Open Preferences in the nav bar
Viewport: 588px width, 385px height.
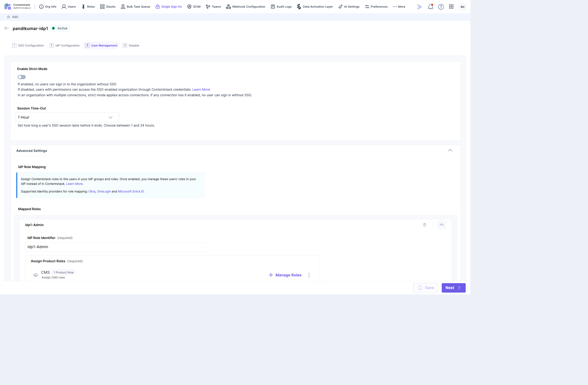[376, 7]
